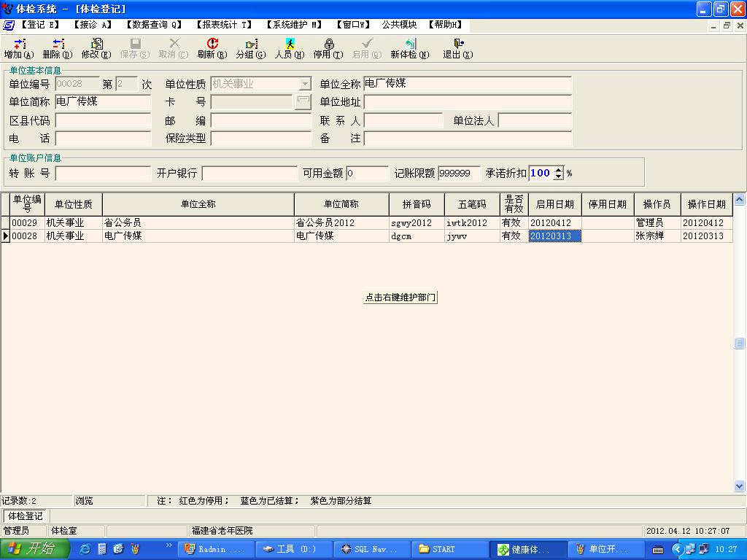Click the 点击右键维护部门 hint label
Screen dimensions: 747x560
(400, 297)
